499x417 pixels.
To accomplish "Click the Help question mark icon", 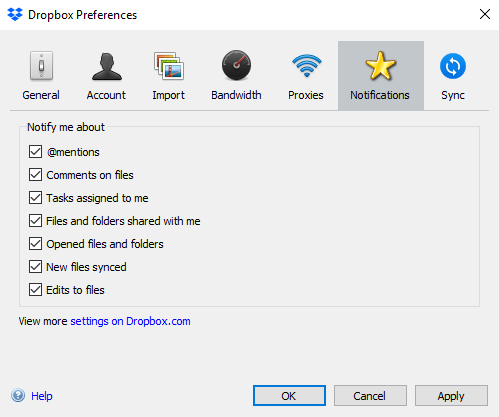I will pyautogui.click(x=18, y=396).
